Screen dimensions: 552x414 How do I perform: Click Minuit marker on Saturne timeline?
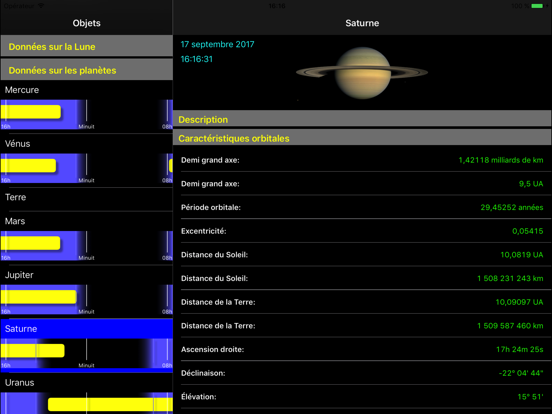[86, 365]
